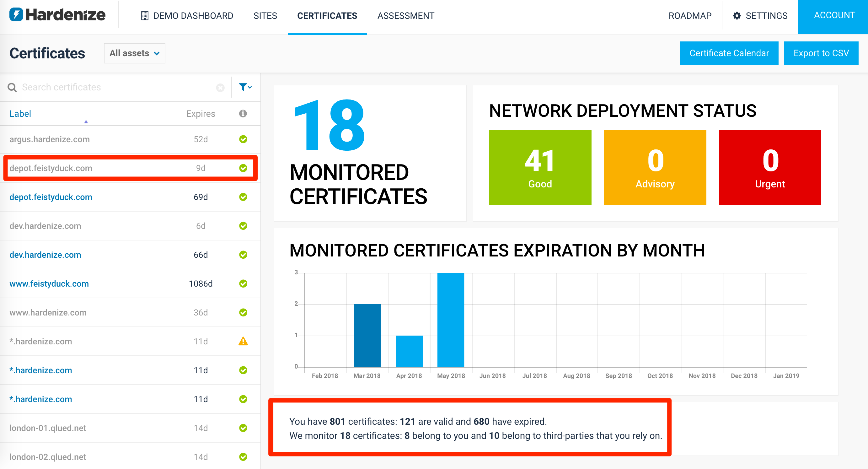Open the Certificate Calendar

[x=729, y=53]
